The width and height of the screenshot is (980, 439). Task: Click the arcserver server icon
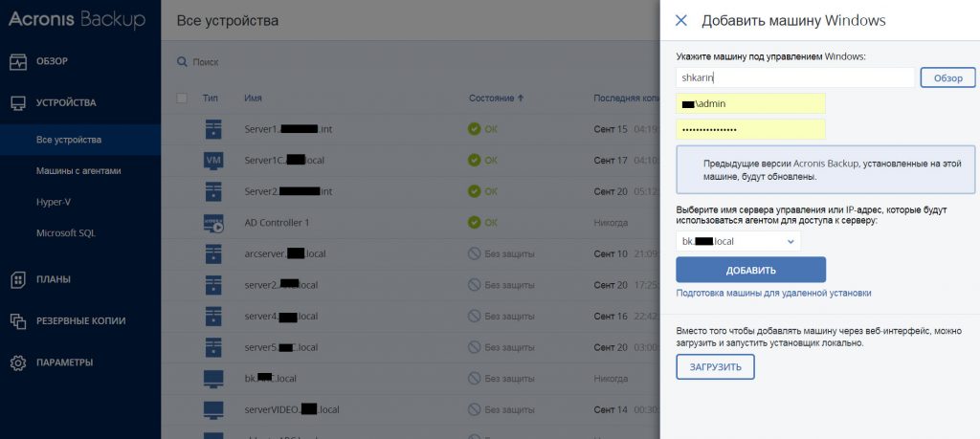coord(213,254)
